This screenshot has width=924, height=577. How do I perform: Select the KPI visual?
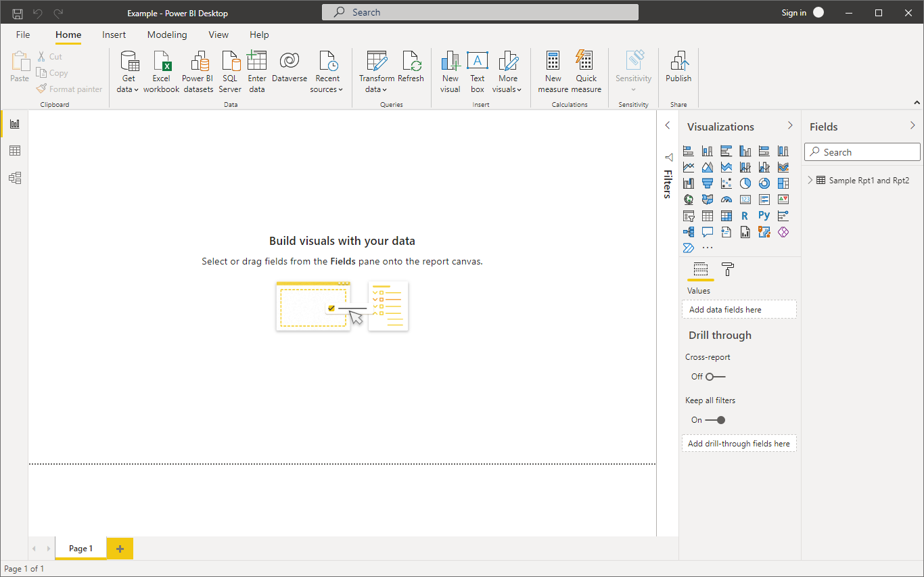coord(783,200)
